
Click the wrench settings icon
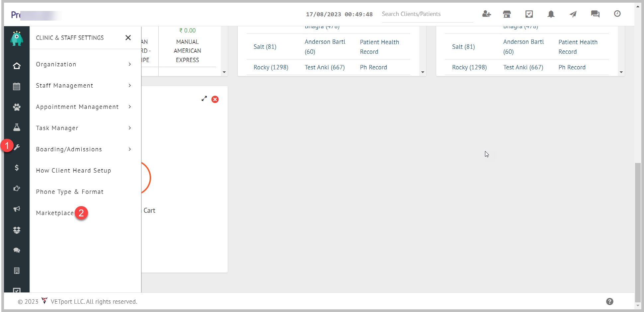[x=17, y=147]
